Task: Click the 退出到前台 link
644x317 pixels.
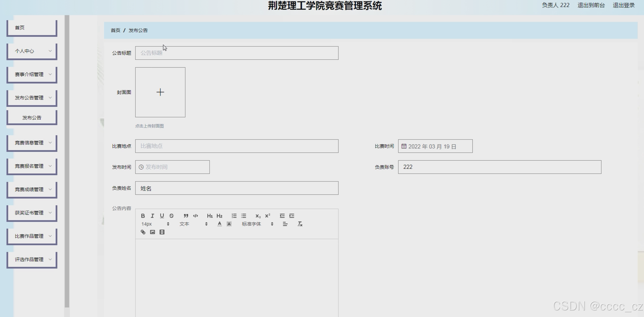Action: pyautogui.click(x=591, y=5)
